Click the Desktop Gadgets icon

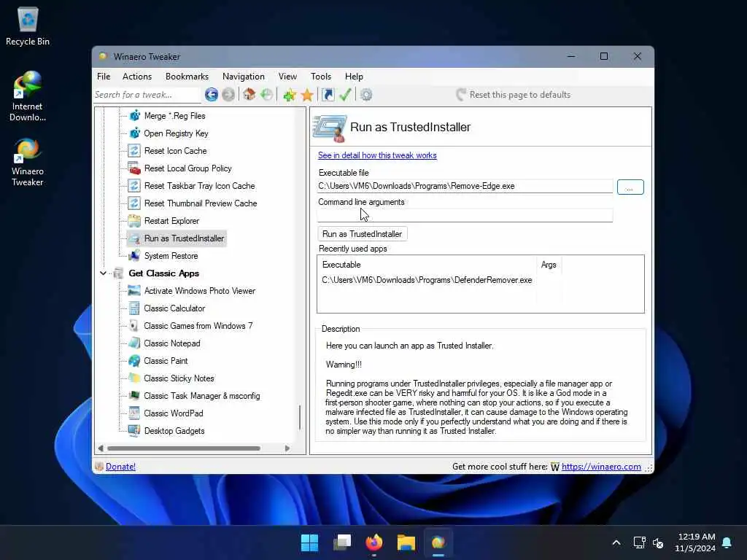pos(134,431)
